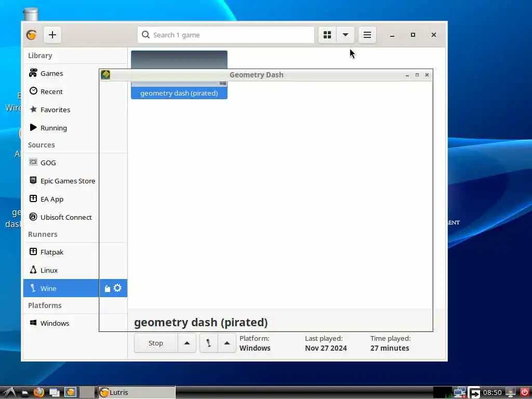Click the Lutris launcher icon in taskbar
The height and width of the screenshot is (399, 532).
click(71, 393)
